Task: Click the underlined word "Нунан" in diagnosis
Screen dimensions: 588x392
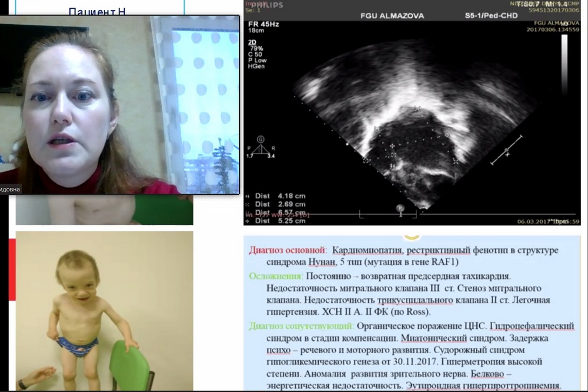Action: (x=305, y=263)
